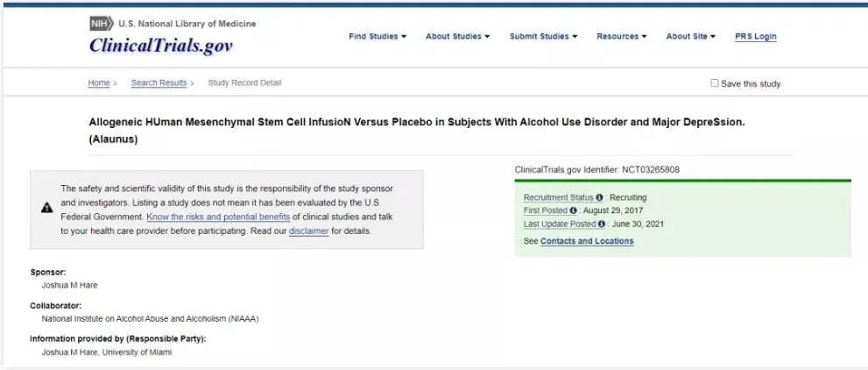The image size is (868, 370).
Task: Open the Contacts and Locations link
Action: [x=587, y=241]
